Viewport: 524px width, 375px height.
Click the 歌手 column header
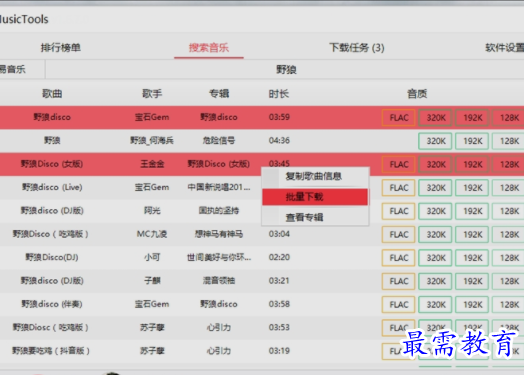click(152, 94)
